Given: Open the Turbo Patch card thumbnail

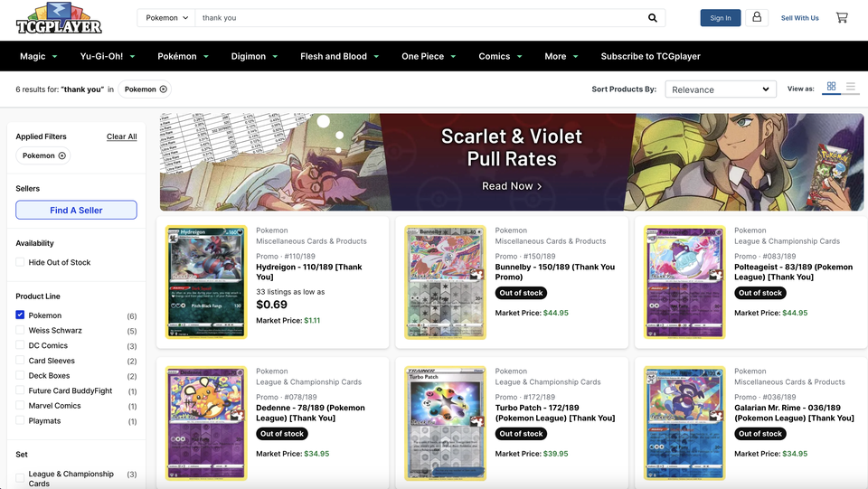Looking at the screenshot, I should point(445,423).
